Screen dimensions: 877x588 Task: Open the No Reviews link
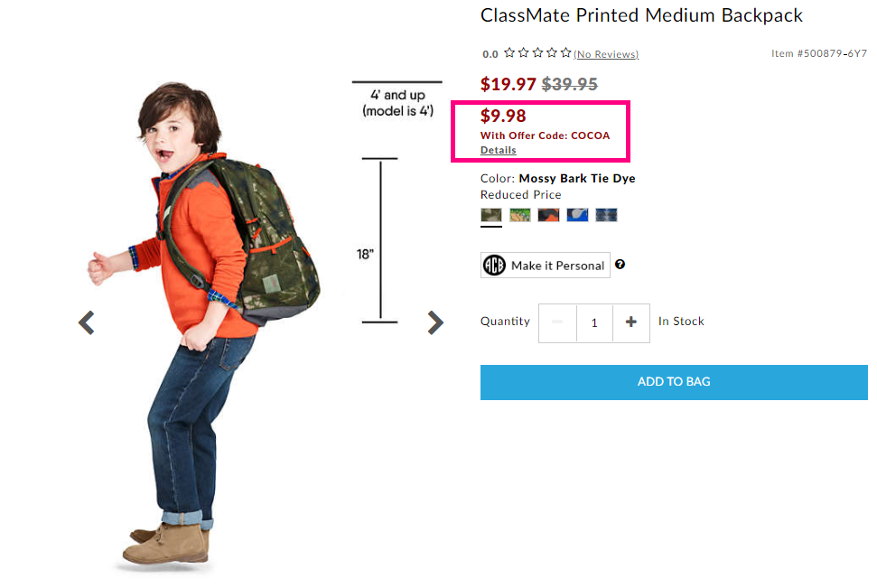click(606, 54)
